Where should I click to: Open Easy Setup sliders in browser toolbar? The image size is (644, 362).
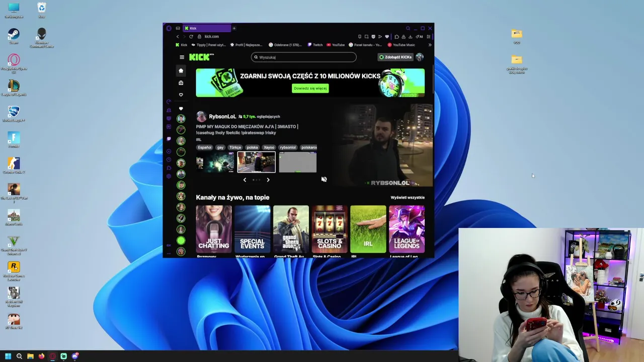pyautogui.click(x=429, y=36)
